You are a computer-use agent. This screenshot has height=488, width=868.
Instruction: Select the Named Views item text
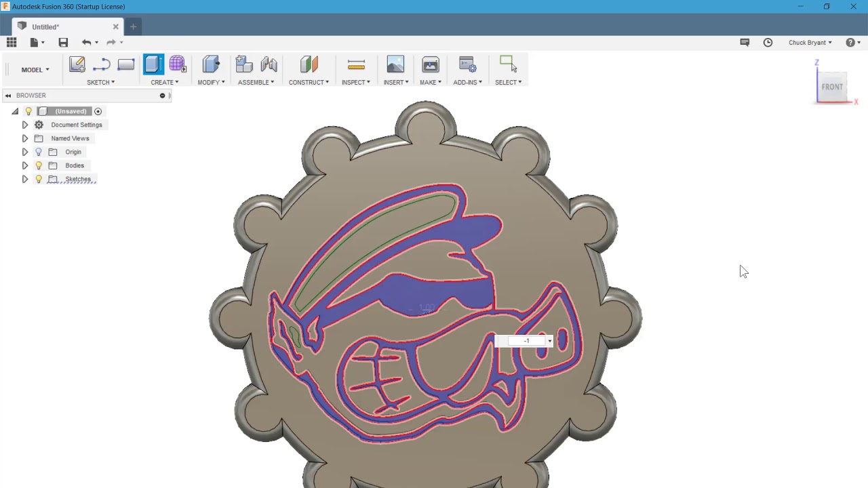tap(70, 138)
